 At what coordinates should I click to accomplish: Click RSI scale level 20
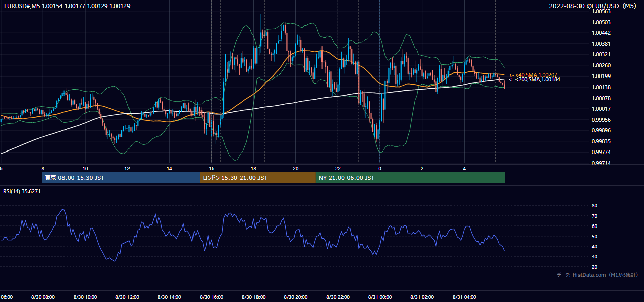click(x=594, y=267)
